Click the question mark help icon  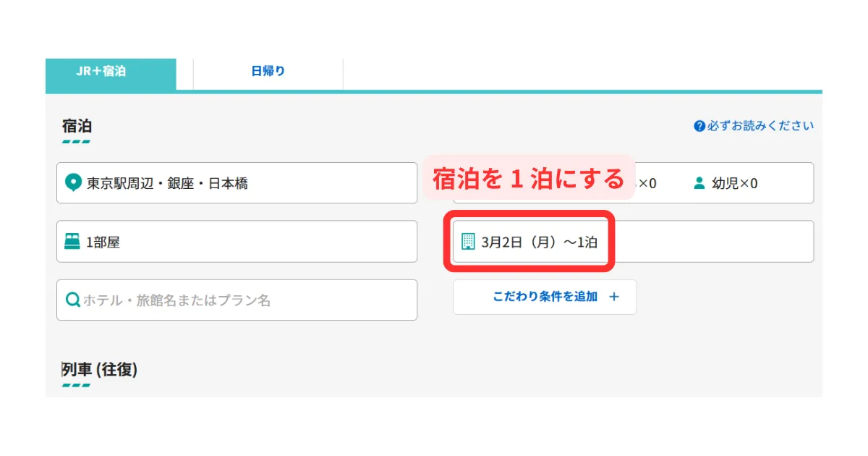(699, 126)
